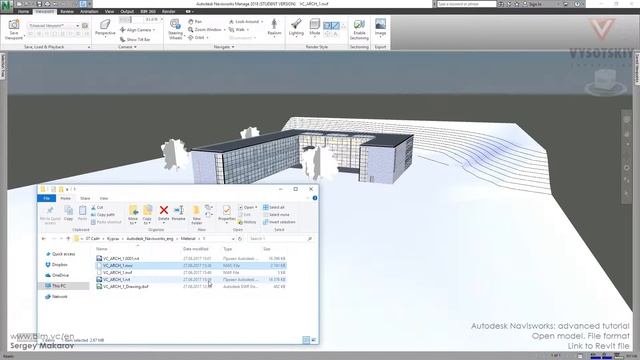The height and width of the screenshot is (360, 640).
Task: Click Open in the Explorer Open group
Action: click(x=247, y=207)
